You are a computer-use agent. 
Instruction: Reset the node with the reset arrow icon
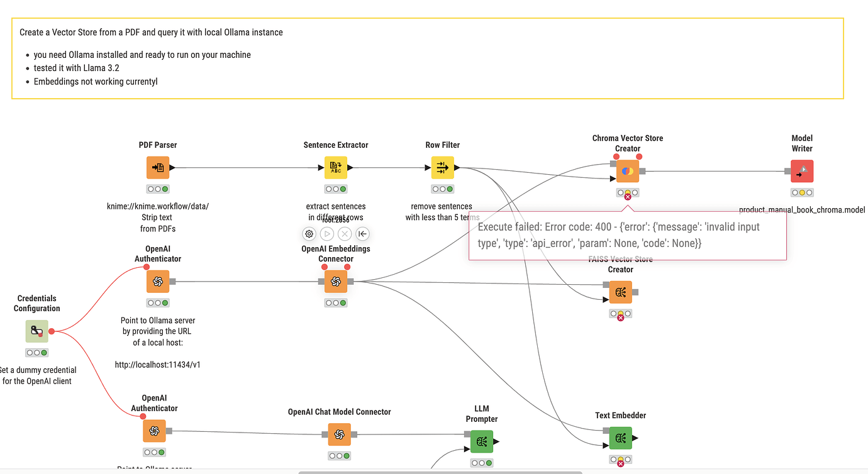click(x=362, y=233)
